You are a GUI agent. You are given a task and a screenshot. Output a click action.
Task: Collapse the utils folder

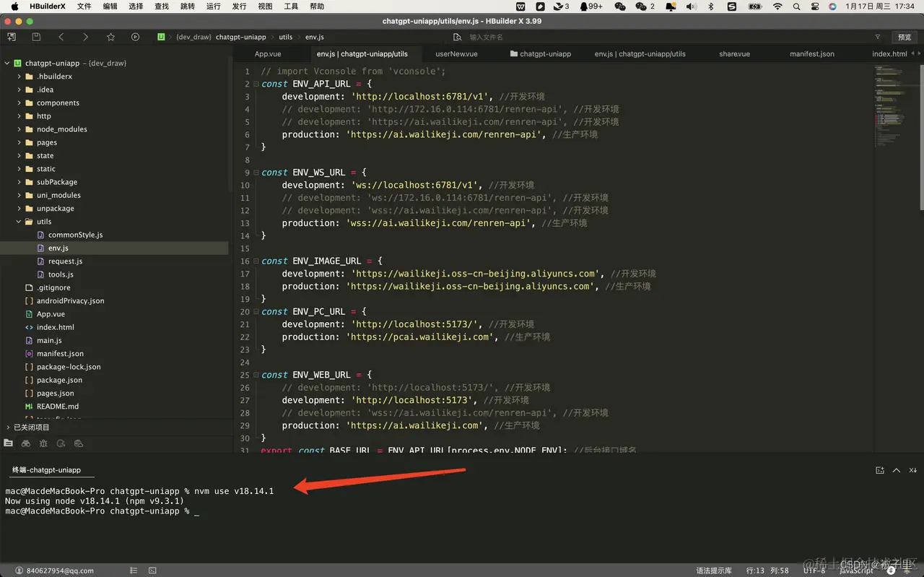coord(19,222)
